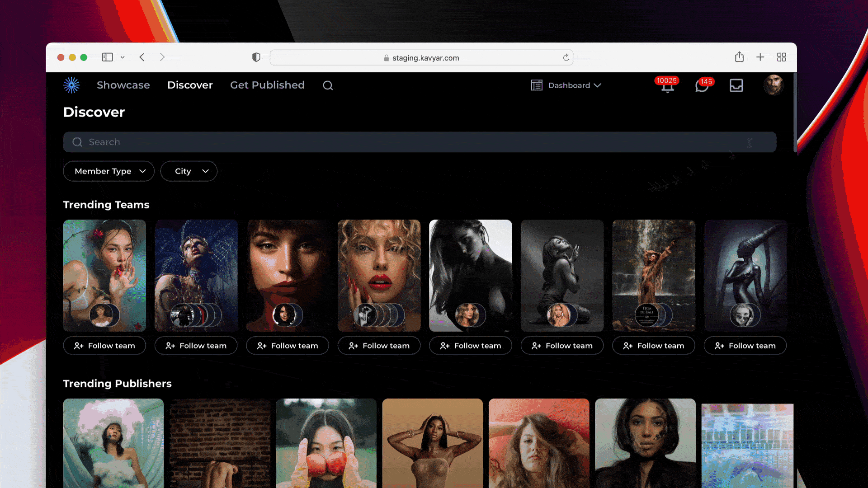Open a new tab with plus icon
The image size is (868, 488).
tap(760, 57)
